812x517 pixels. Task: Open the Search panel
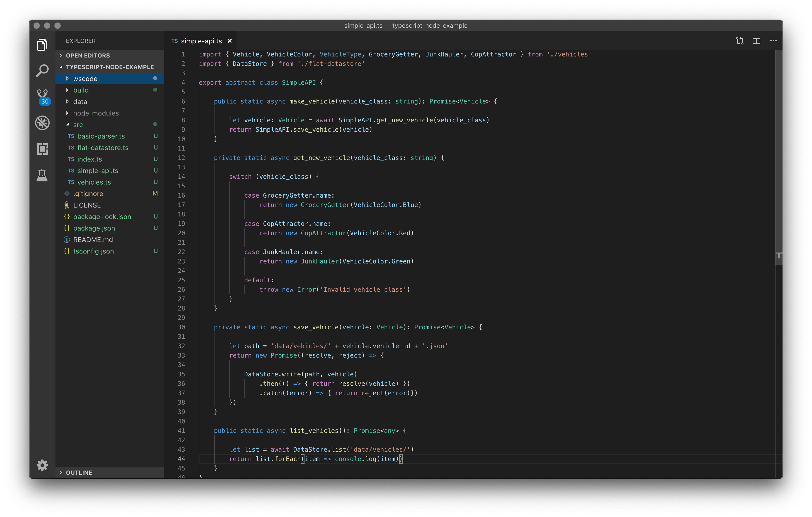tap(42, 70)
